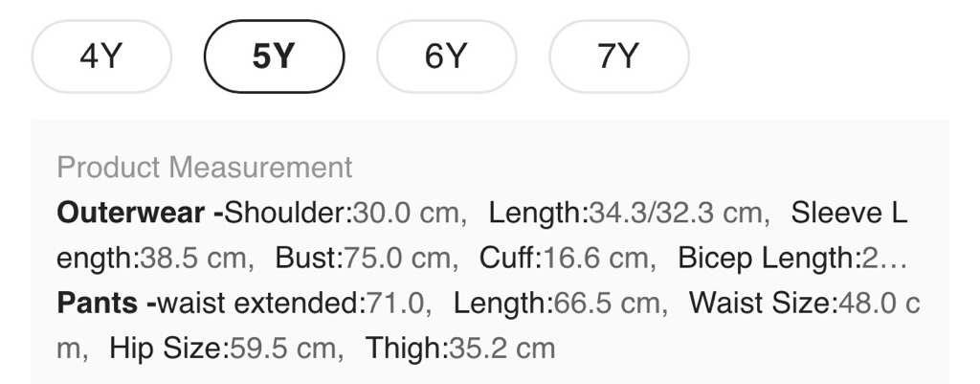
Task: Click the bold Pants label
Action: 99,304
